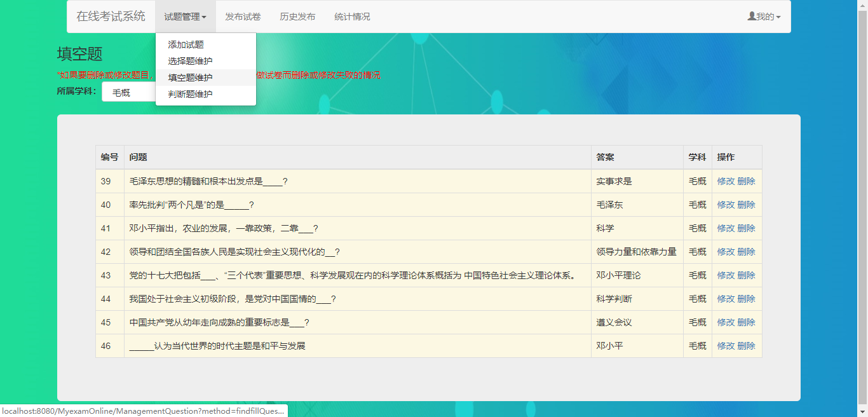Click 修改 for question 39
Viewport: 868px width, 417px height.
pyautogui.click(x=726, y=181)
